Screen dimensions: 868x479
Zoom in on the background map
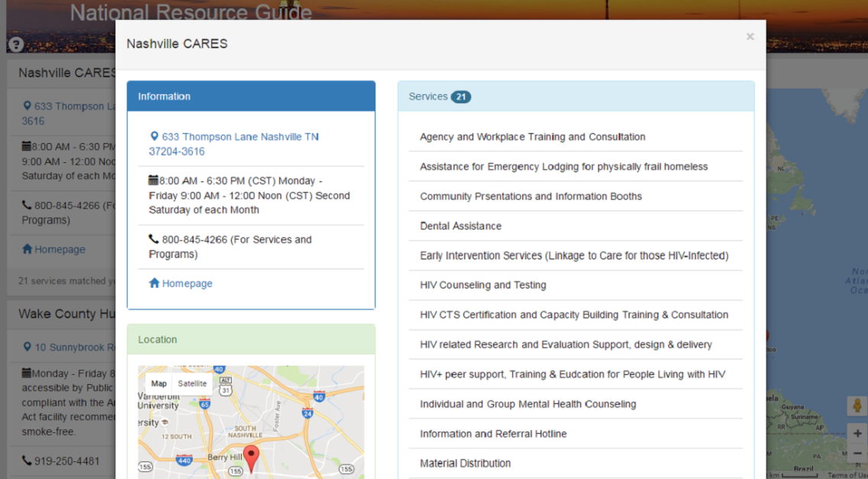pos(857,433)
